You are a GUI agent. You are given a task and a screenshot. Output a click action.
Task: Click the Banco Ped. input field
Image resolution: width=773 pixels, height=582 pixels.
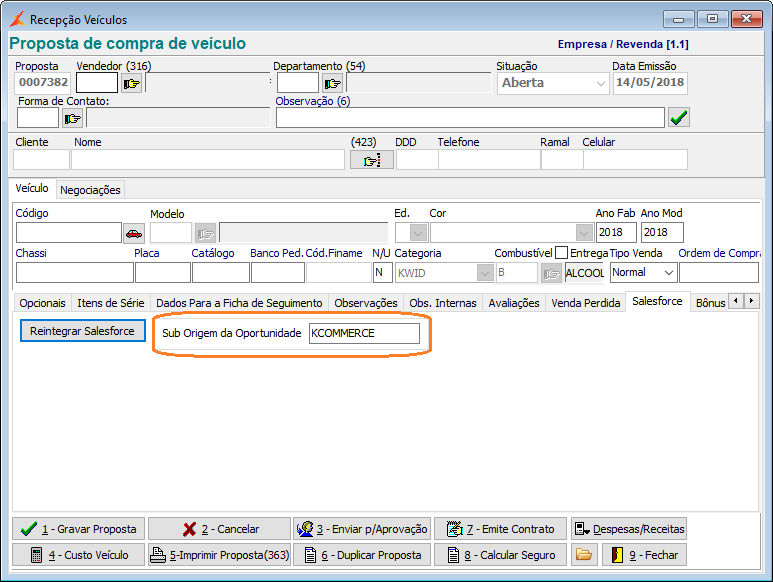tap(278, 273)
